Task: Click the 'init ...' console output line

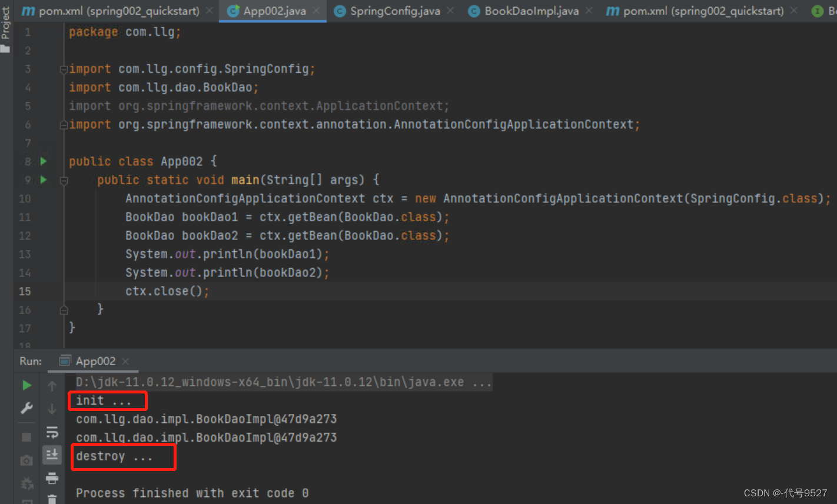Action: (104, 400)
